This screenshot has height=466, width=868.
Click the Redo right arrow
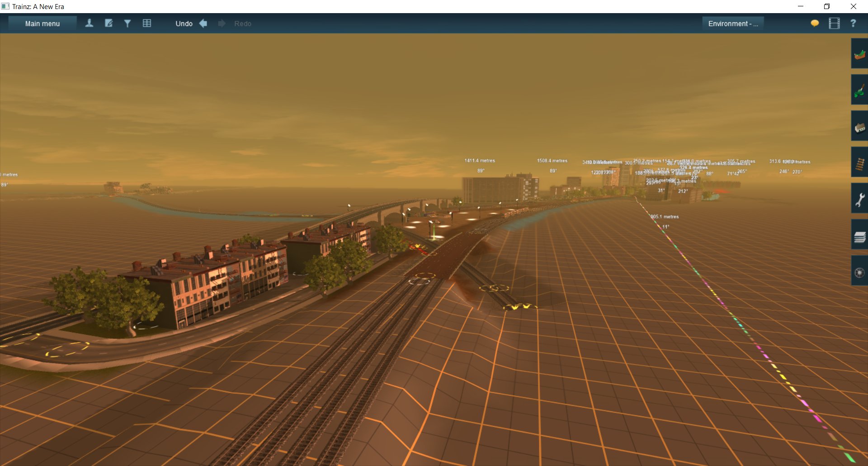pyautogui.click(x=222, y=23)
